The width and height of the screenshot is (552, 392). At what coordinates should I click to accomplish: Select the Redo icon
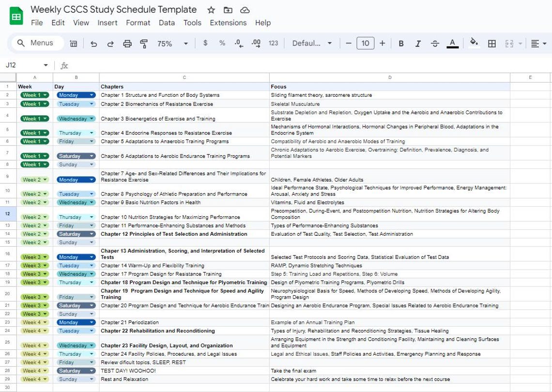click(110, 43)
